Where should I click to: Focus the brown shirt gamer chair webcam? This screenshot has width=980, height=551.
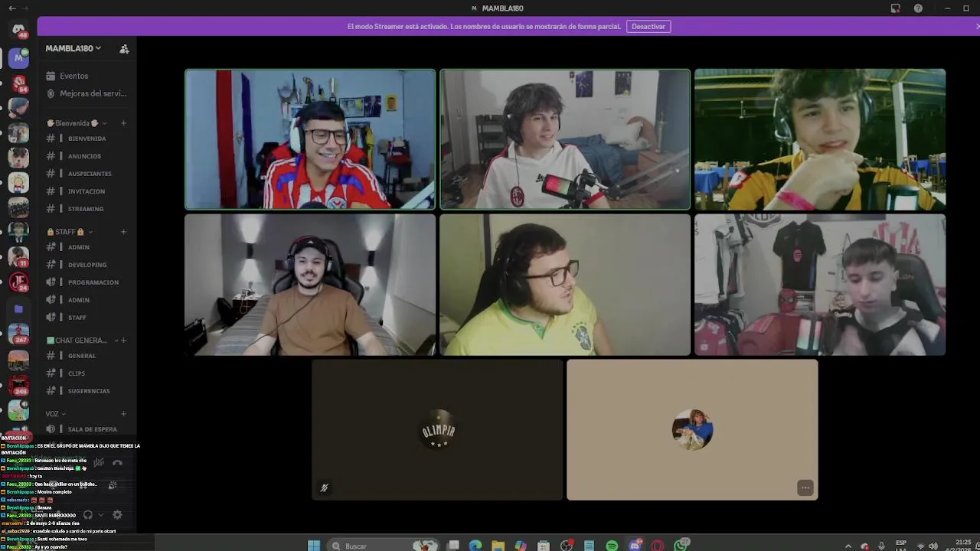pos(310,285)
